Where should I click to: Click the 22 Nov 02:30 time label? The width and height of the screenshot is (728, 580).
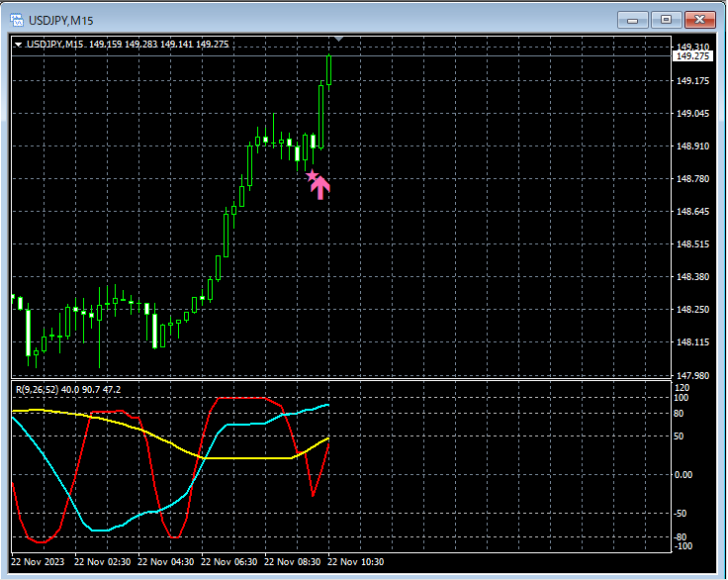point(103,561)
